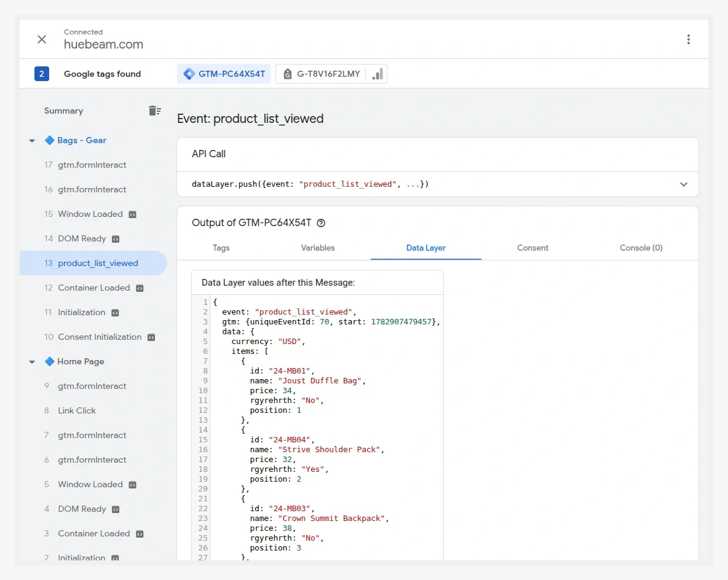Click the id "24-MB03" line
728x580 pixels.
point(282,509)
